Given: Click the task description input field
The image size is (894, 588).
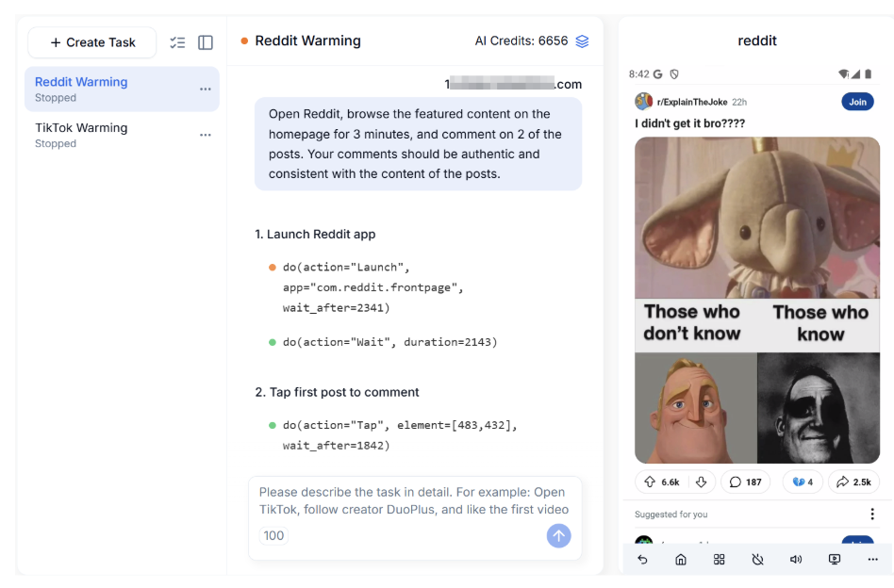Looking at the screenshot, I should [415, 500].
